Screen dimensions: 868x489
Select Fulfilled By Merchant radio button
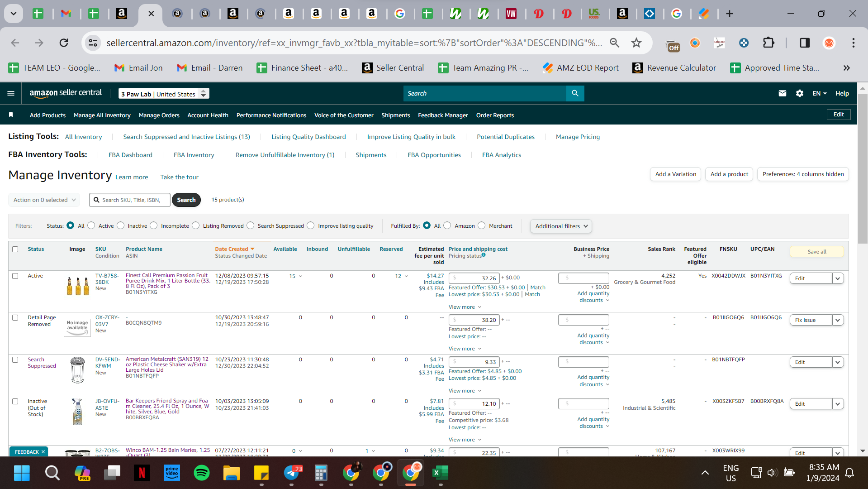482,225
